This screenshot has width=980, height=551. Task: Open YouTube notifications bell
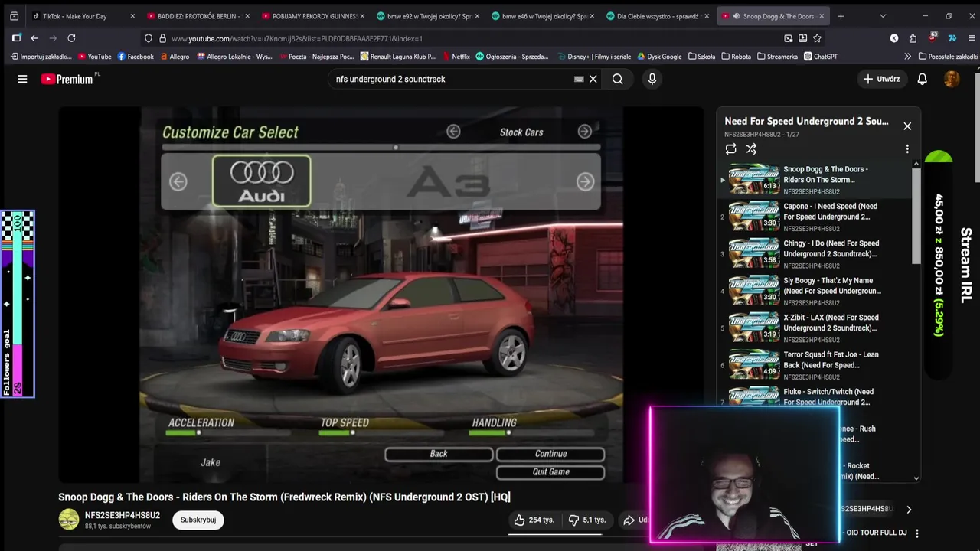tap(923, 79)
